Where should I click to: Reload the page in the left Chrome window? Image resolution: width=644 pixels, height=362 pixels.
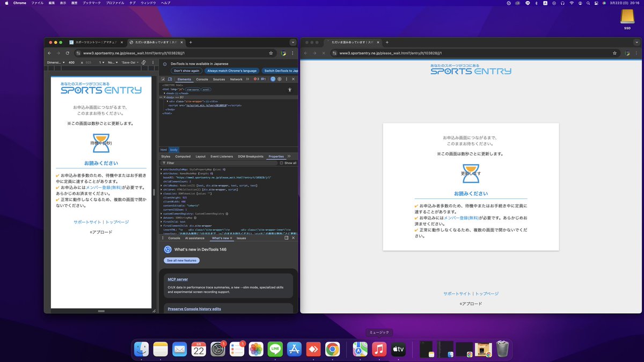point(67,53)
